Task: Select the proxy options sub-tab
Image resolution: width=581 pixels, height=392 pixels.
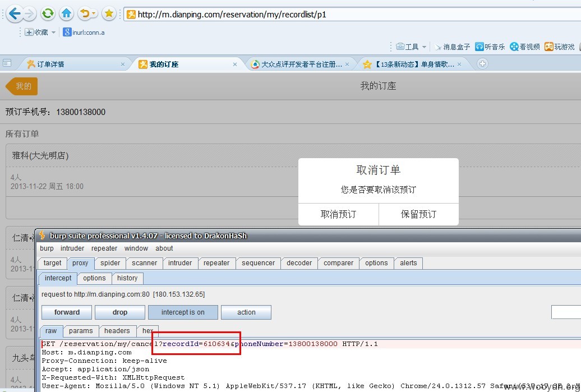Action: click(x=94, y=278)
